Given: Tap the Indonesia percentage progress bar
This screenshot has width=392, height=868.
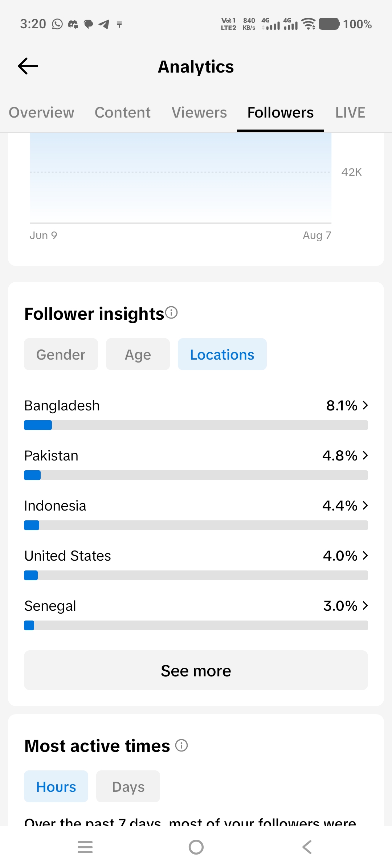Looking at the screenshot, I should tap(196, 525).
